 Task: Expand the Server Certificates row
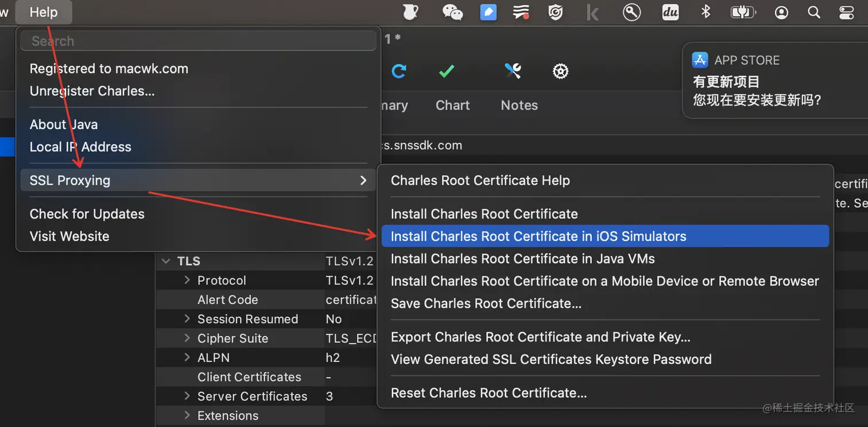[x=187, y=396]
